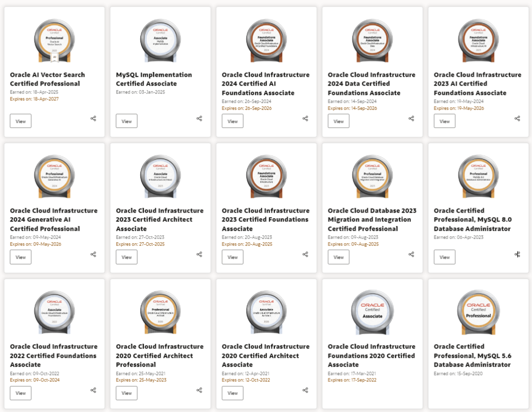This screenshot has width=532, height=412.
Task: Share the Oracle AI Vector Search certification
Action: [93, 119]
